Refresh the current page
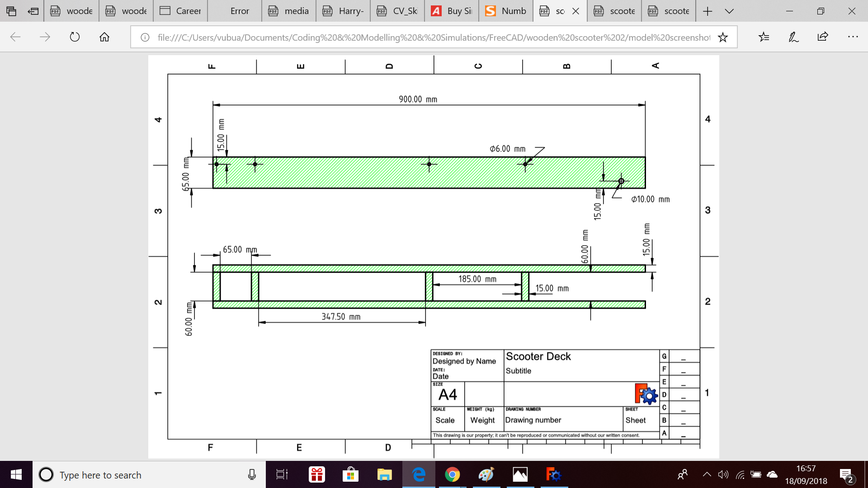The image size is (868, 488). (75, 37)
